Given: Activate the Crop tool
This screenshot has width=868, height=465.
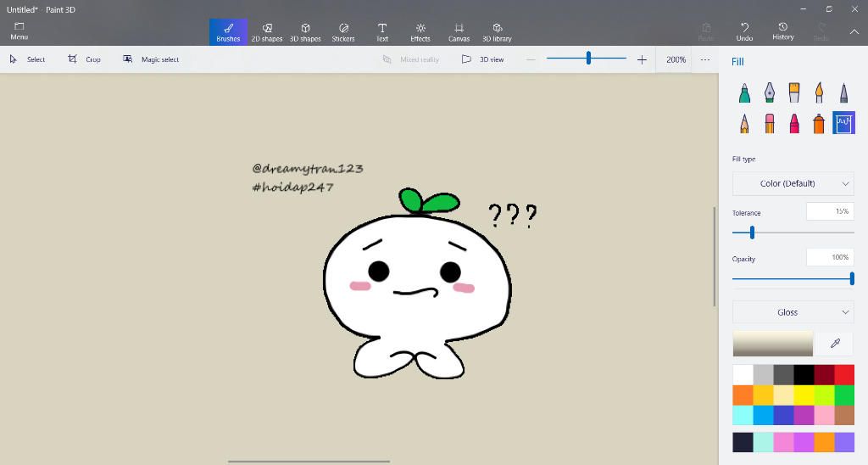Looking at the screenshot, I should pyautogui.click(x=84, y=59).
